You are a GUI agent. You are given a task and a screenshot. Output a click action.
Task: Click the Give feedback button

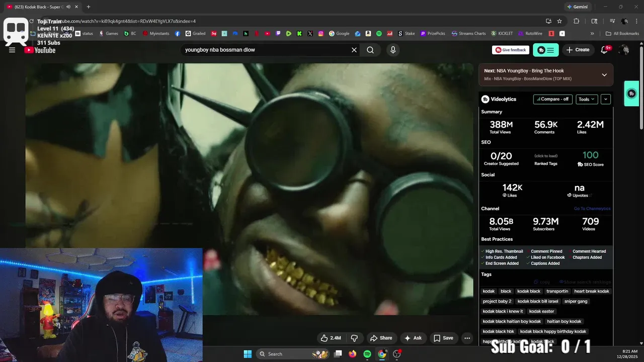coord(510,50)
